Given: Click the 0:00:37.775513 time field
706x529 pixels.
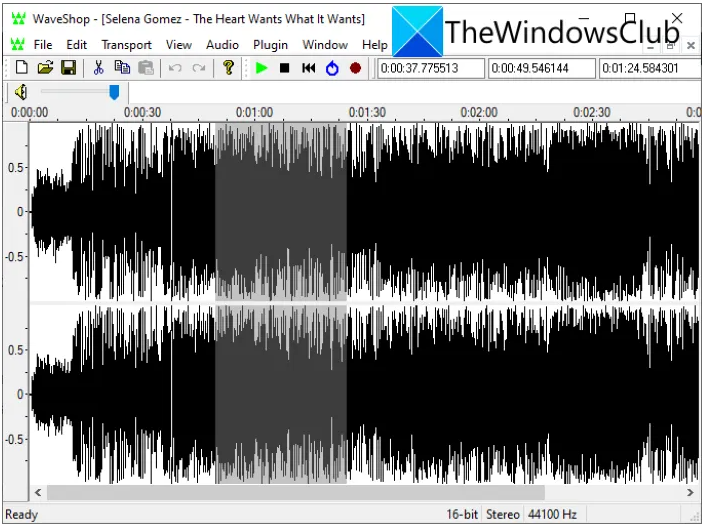Looking at the screenshot, I should tap(431, 68).
